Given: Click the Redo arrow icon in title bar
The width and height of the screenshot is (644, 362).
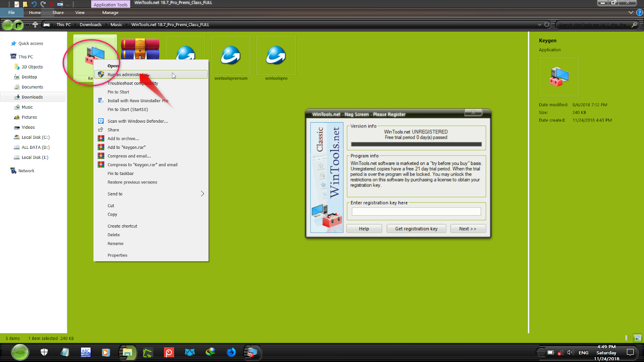Looking at the screenshot, I should coord(43,4).
